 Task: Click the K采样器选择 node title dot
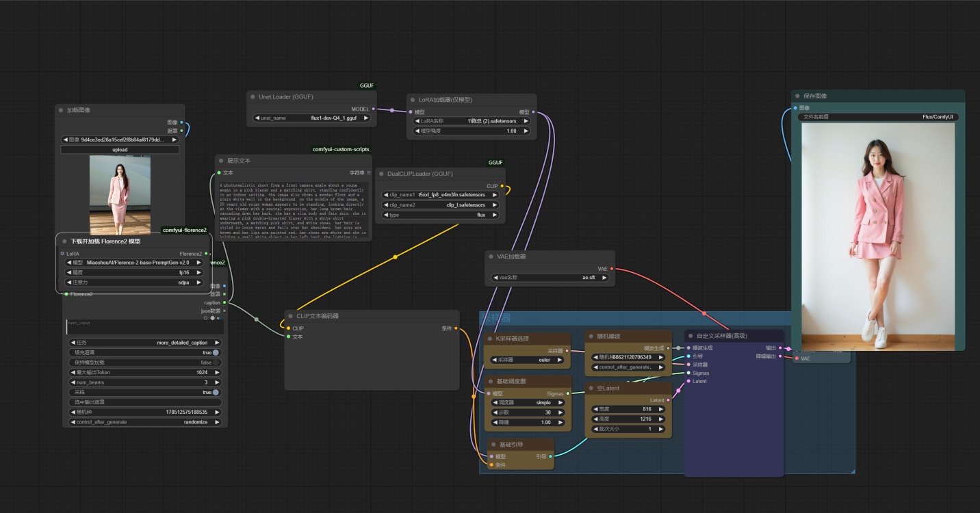pyautogui.click(x=490, y=339)
